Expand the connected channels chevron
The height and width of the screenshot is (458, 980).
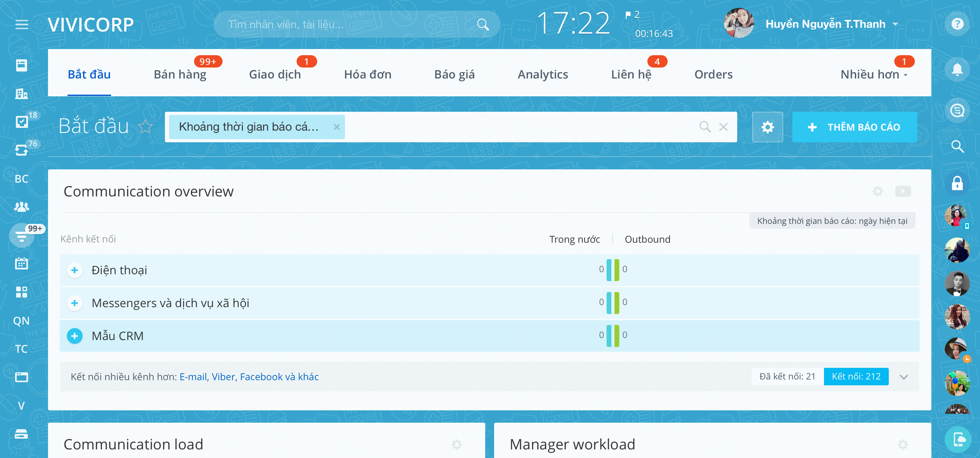(x=904, y=377)
